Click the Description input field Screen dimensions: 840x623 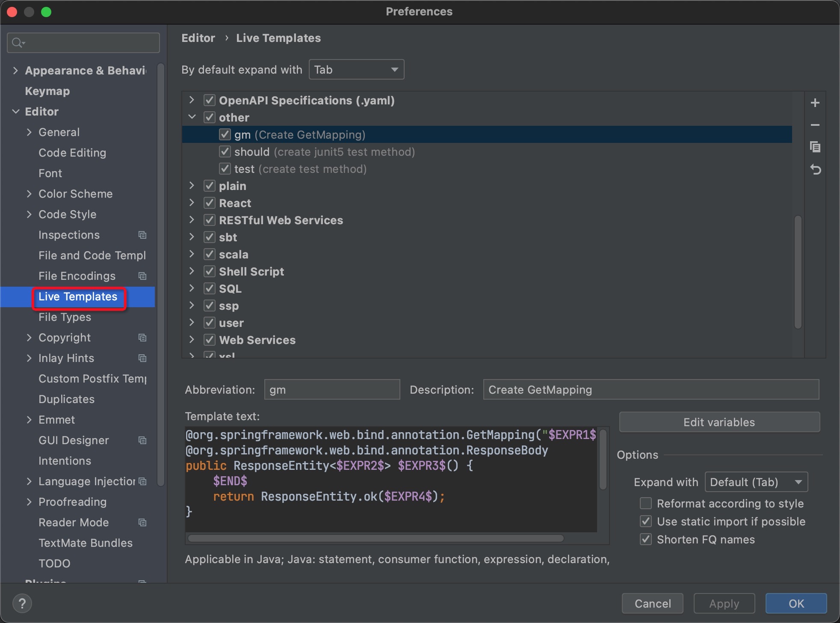point(651,389)
